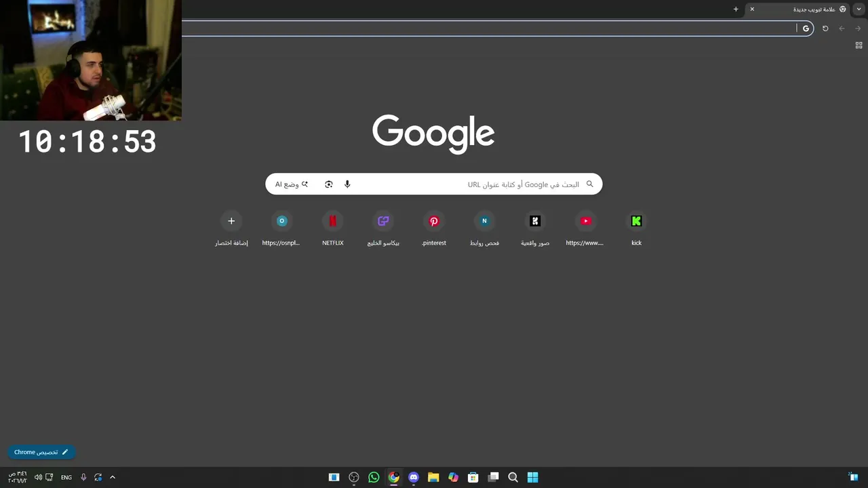Click the Chrome icon in the taskbar
The width and height of the screenshot is (868, 488).
(393, 477)
